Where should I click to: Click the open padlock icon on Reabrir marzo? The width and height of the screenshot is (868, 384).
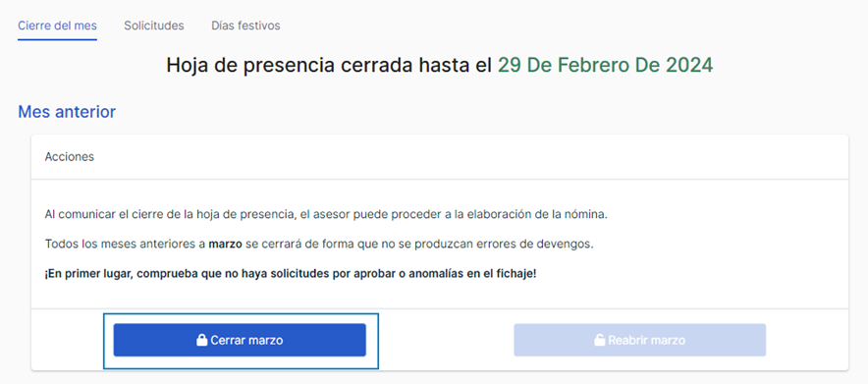[600, 340]
